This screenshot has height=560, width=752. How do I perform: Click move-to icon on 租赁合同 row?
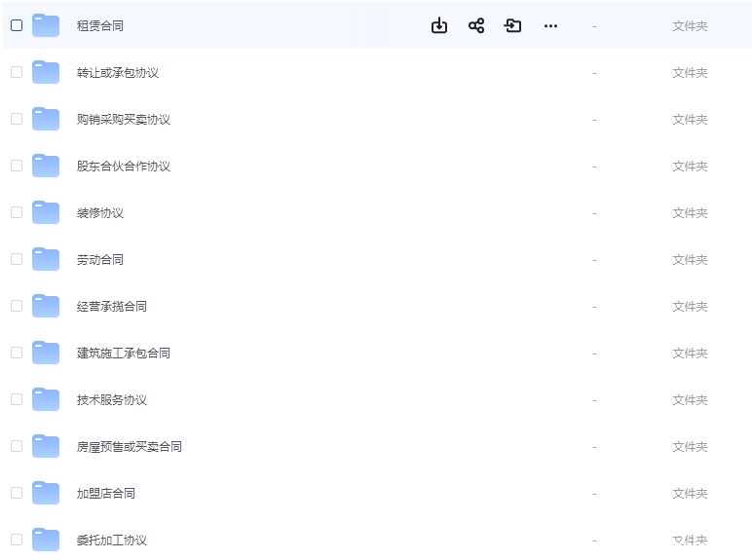pos(513,26)
